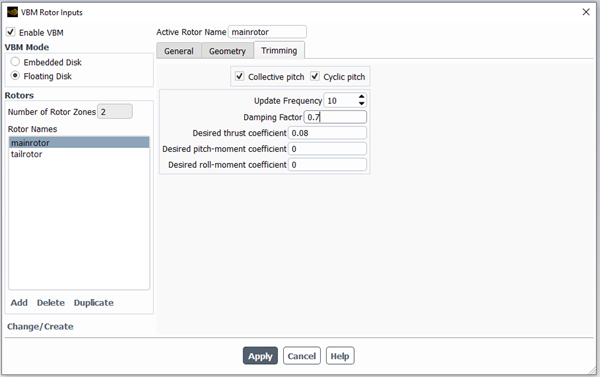The height and width of the screenshot is (378, 600).
Task: Uncheck the Cyclic pitch checkbox
Action: point(315,76)
